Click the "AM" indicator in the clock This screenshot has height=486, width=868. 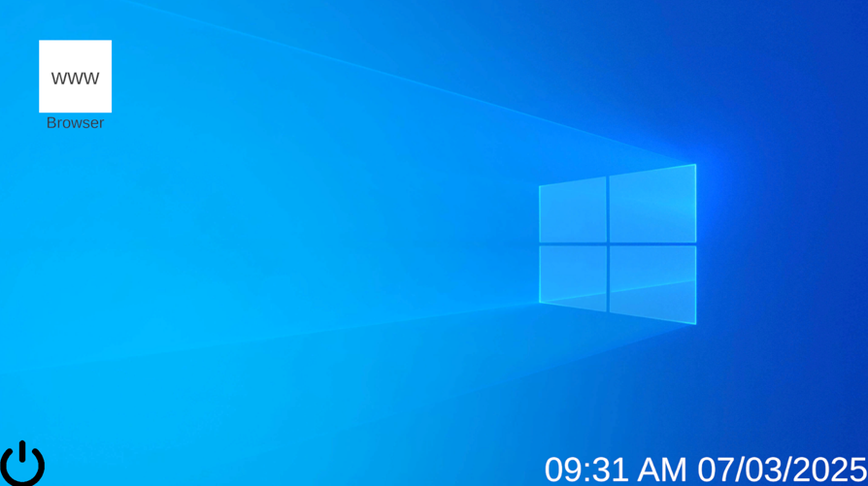(661, 470)
